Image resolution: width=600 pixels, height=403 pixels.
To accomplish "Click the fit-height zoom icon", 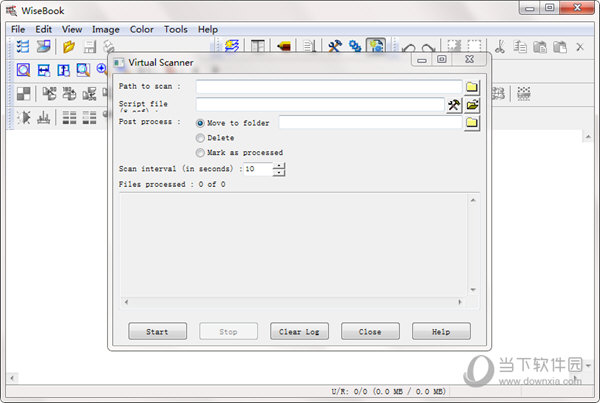I will [x=64, y=70].
